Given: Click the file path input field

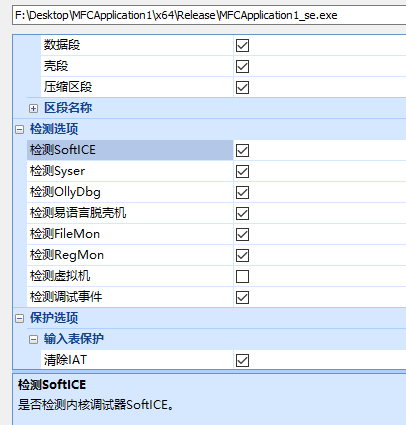Looking at the screenshot, I should [209, 15].
